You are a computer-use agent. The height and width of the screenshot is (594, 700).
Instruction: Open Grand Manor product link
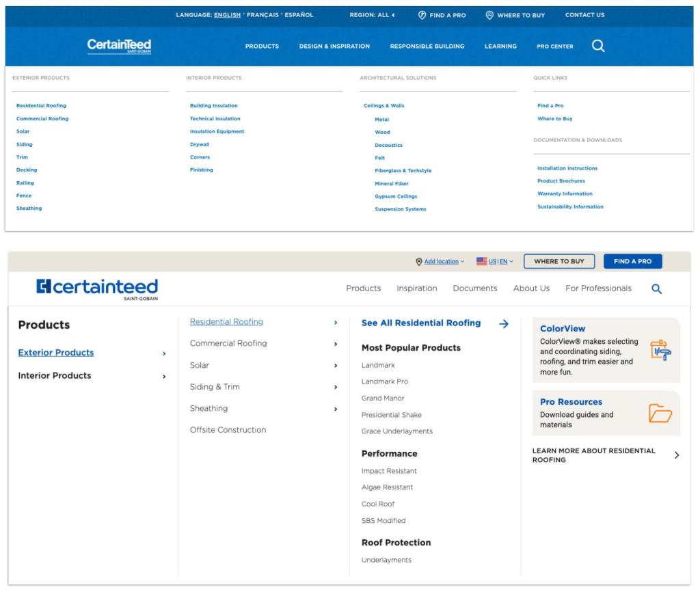pyautogui.click(x=383, y=398)
